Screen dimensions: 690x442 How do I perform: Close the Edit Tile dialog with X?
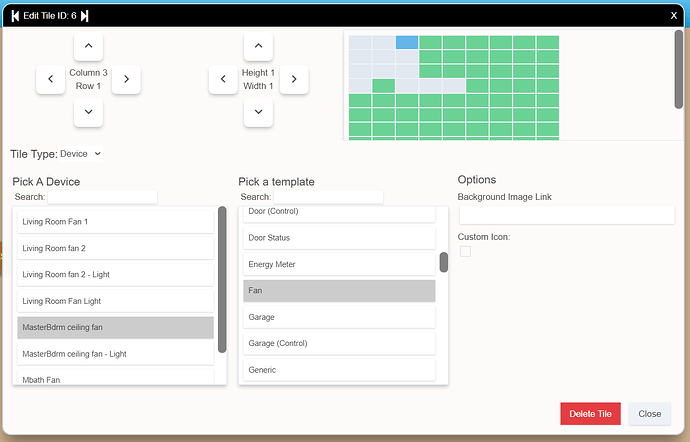pos(674,15)
